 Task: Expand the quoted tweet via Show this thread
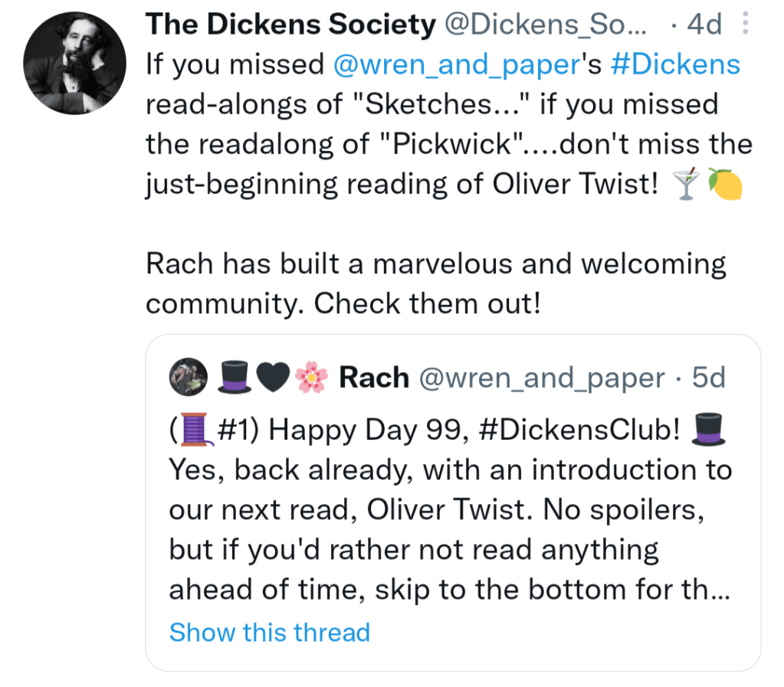click(269, 633)
